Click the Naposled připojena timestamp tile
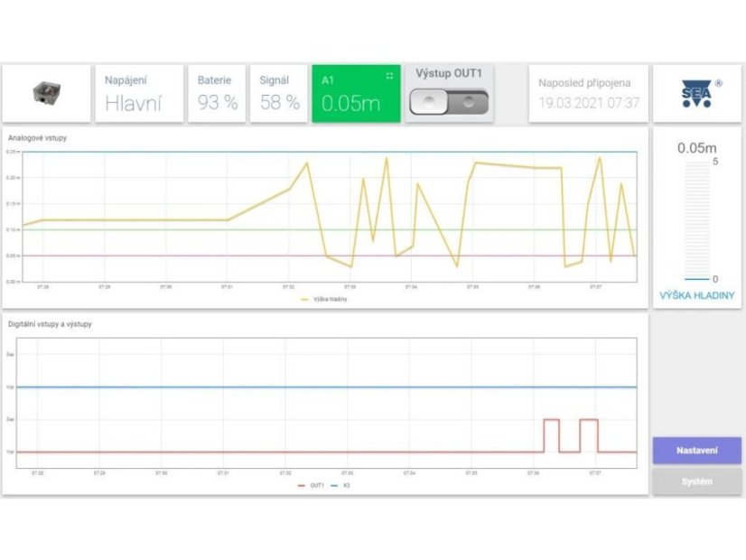The height and width of the screenshot is (560, 746). click(588, 93)
